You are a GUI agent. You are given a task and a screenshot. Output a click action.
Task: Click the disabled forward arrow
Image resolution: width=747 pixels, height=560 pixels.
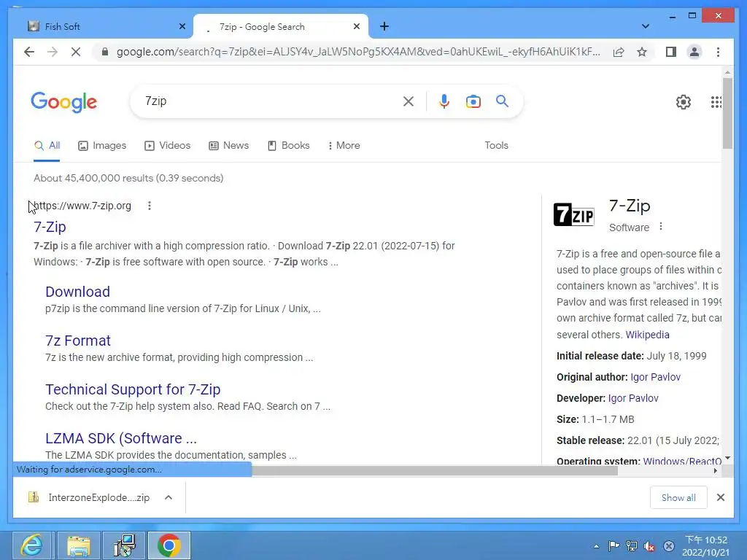click(x=53, y=52)
